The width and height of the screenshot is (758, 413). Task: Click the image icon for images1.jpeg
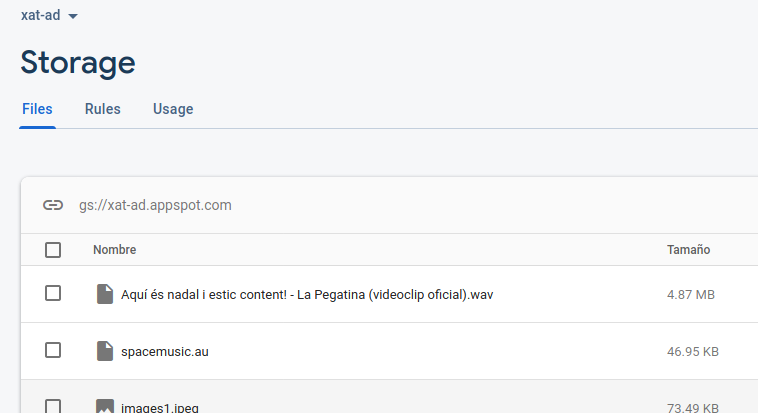(x=104, y=406)
